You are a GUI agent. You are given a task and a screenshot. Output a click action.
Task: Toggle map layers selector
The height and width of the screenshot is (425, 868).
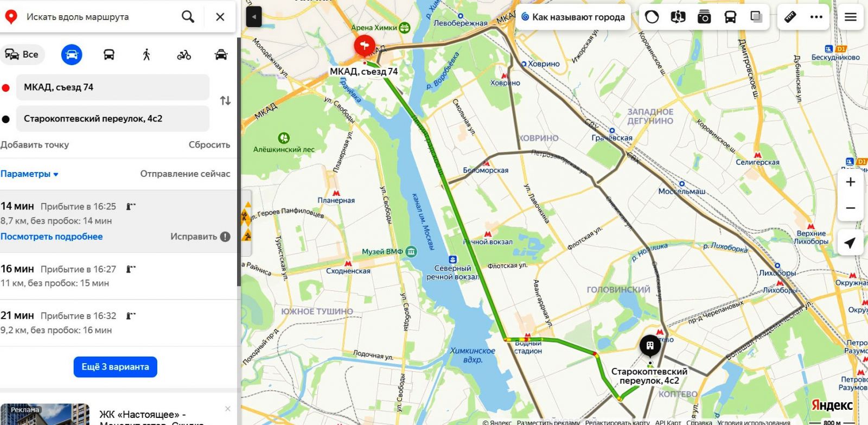point(756,17)
